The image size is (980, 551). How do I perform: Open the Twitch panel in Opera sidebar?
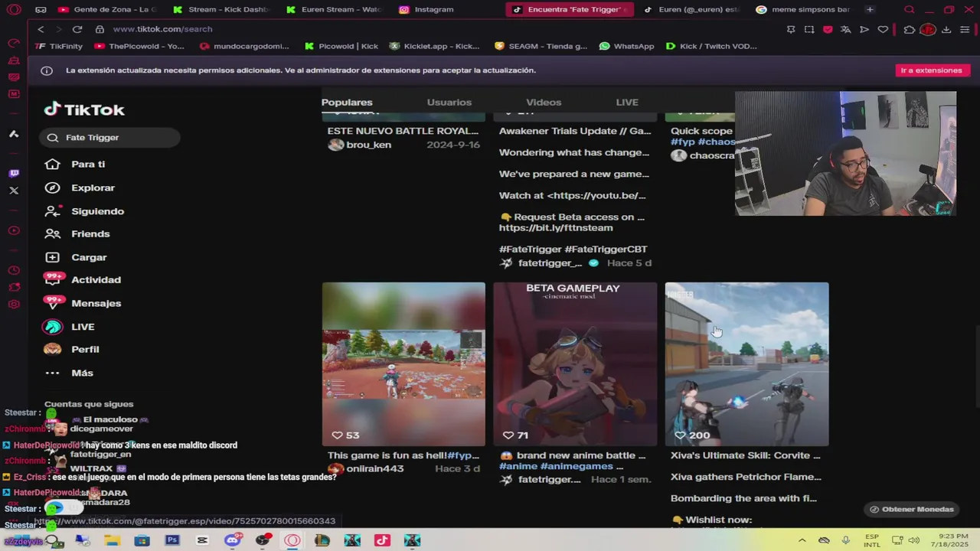(14, 174)
